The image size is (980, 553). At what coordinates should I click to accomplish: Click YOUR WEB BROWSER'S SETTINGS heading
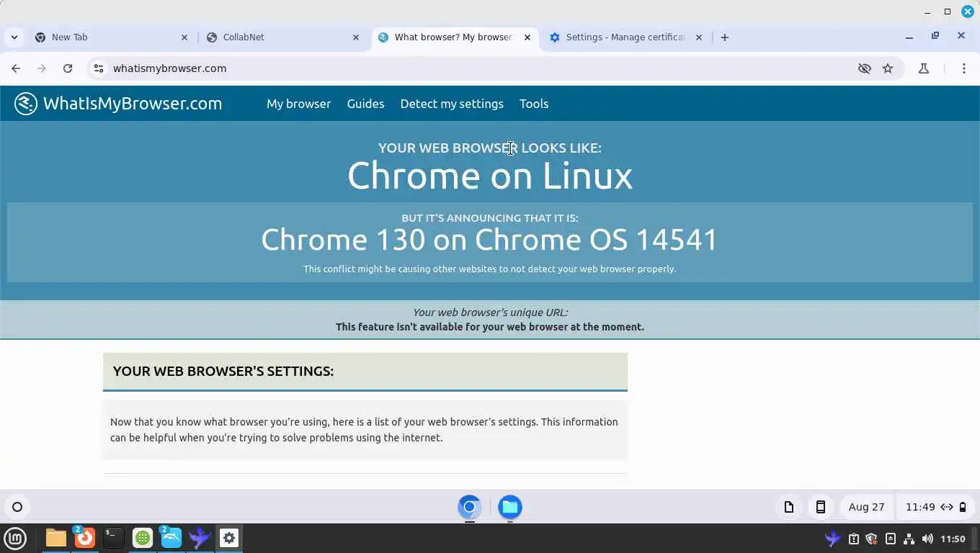point(223,372)
